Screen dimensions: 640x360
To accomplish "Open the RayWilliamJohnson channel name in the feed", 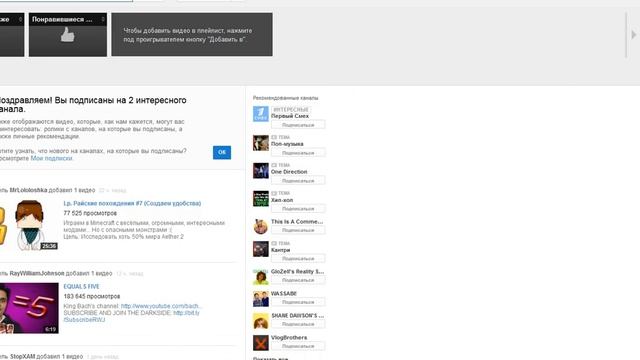I will (x=37, y=273).
